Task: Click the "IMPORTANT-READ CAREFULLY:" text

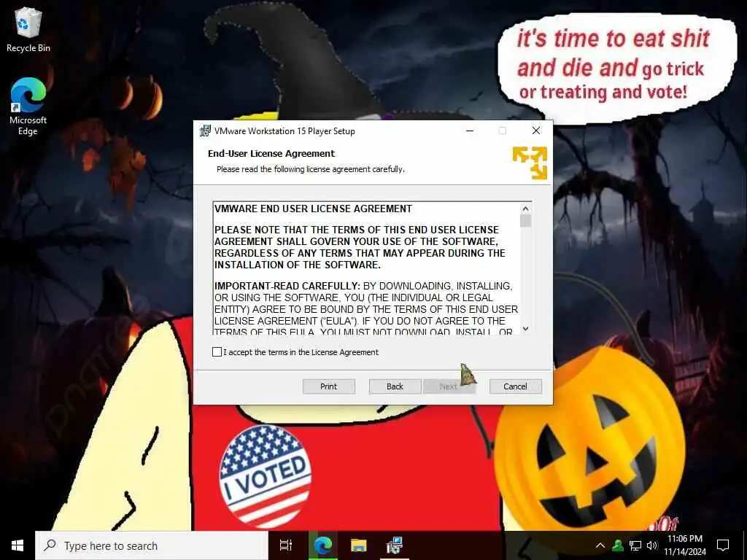Action: point(287,286)
